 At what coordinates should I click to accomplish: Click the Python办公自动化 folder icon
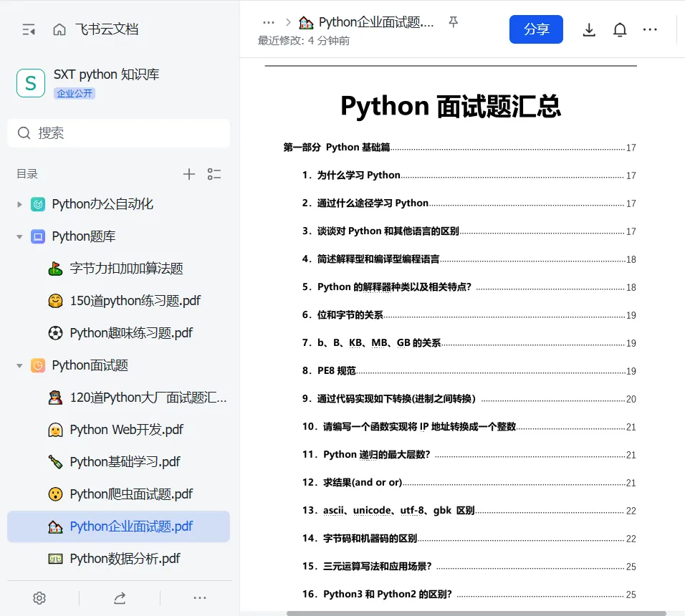[38, 204]
